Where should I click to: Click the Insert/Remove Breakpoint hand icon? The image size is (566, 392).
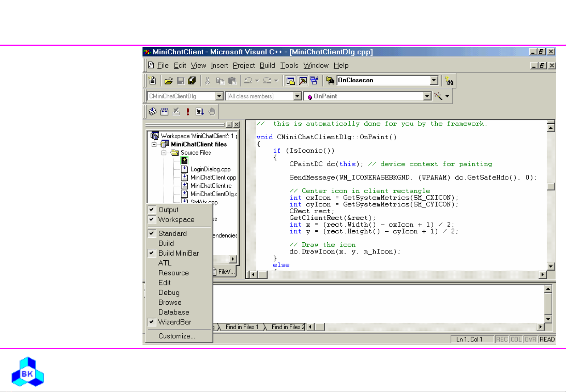pyautogui.click(x=212, y=112)
